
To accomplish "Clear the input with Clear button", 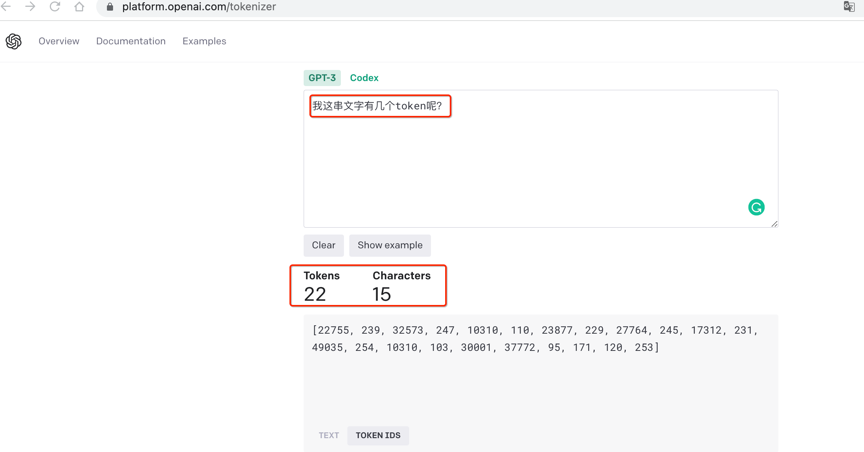I will pos(323,245).
